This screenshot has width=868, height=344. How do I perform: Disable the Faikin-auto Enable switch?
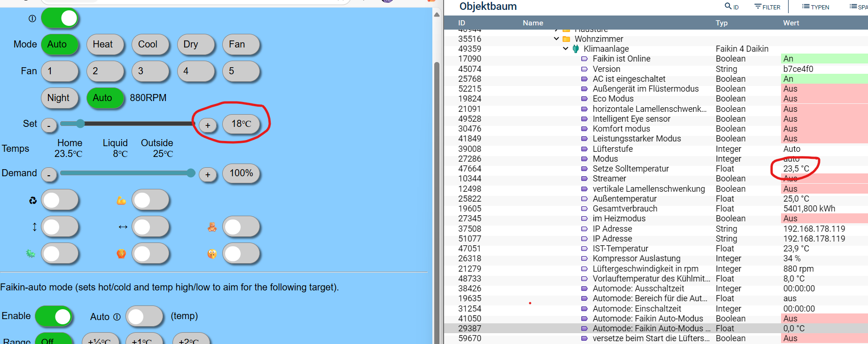coord(54,316)
